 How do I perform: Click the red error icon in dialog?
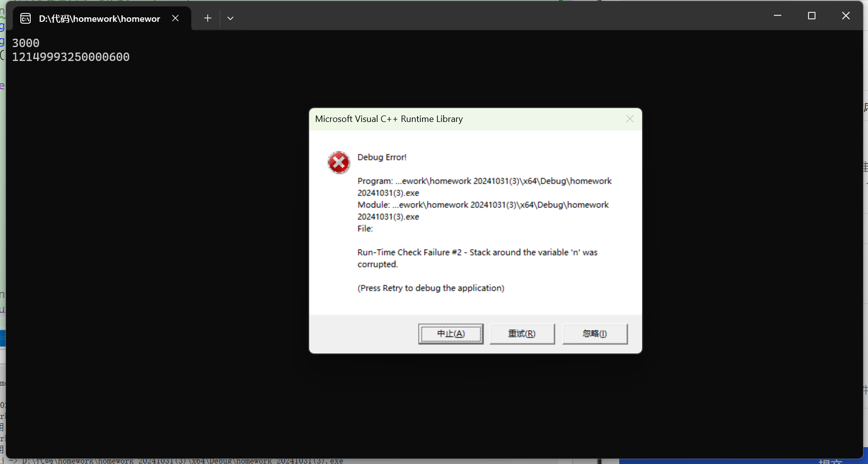[x=339, y=163]
